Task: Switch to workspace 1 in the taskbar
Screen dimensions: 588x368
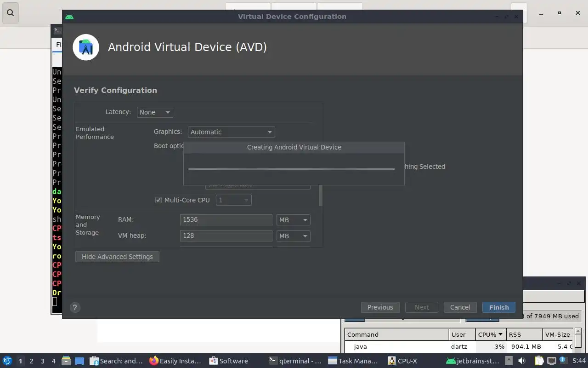Action: [20, 361]
